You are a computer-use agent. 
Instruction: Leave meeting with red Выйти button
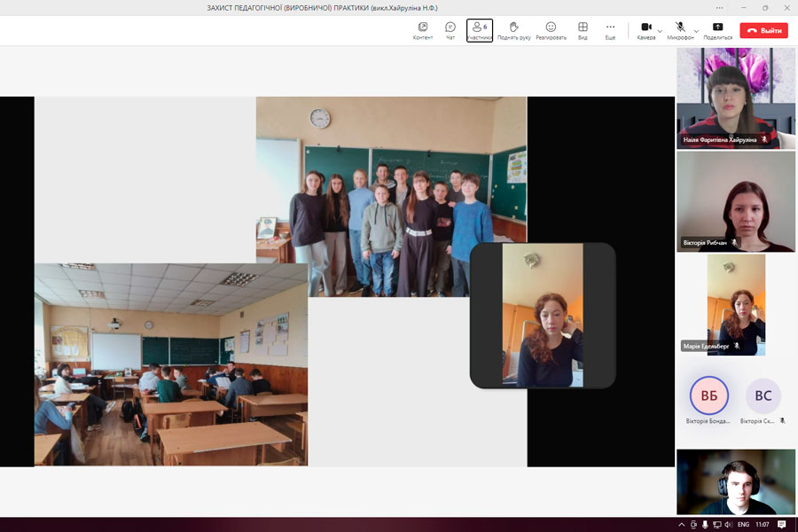click(x=763, y=30)
